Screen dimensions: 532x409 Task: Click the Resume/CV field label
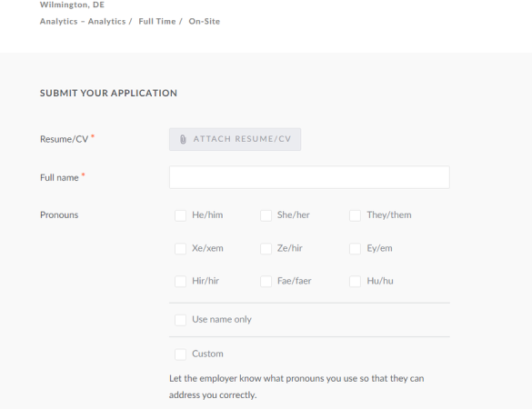point(65,139)
